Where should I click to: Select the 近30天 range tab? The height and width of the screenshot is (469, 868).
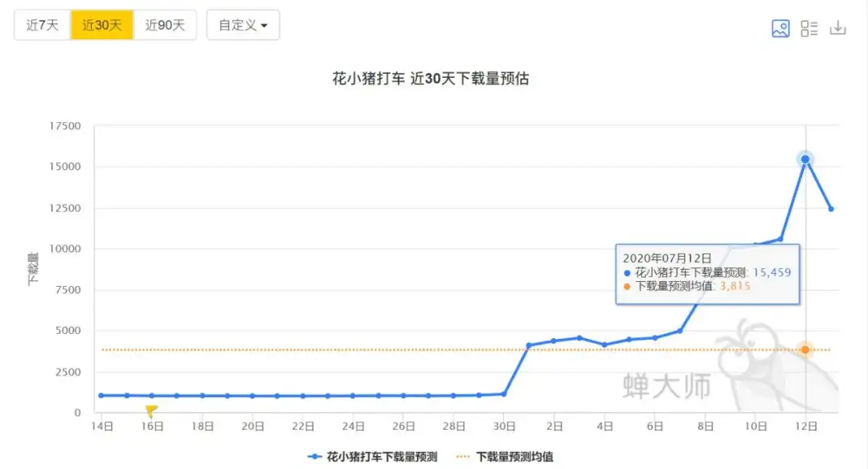tap(102, 25)
